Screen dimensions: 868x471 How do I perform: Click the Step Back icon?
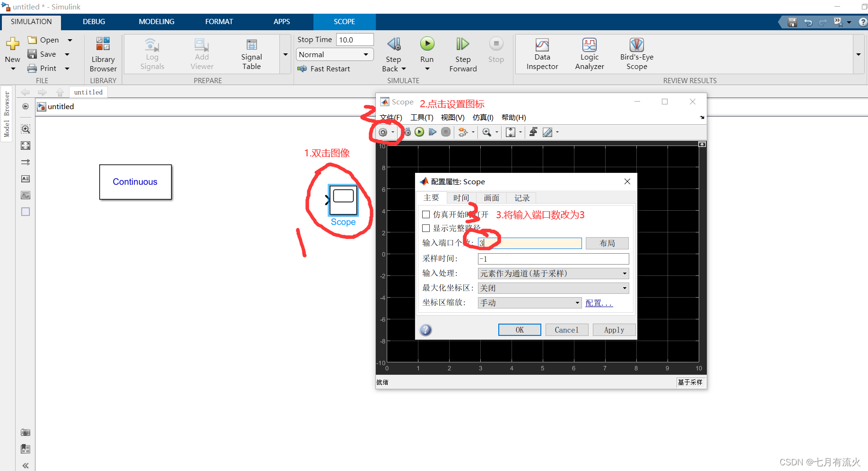click(394, 44)
